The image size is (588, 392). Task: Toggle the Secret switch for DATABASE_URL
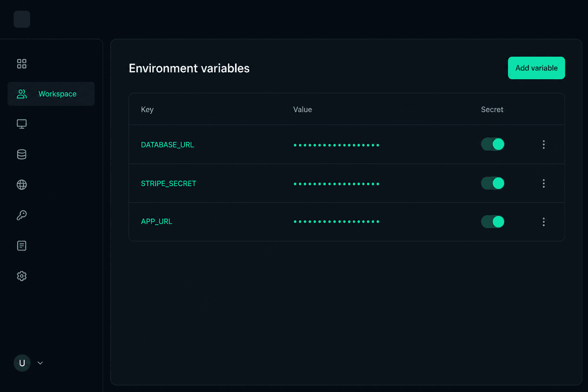click(493, 144)
